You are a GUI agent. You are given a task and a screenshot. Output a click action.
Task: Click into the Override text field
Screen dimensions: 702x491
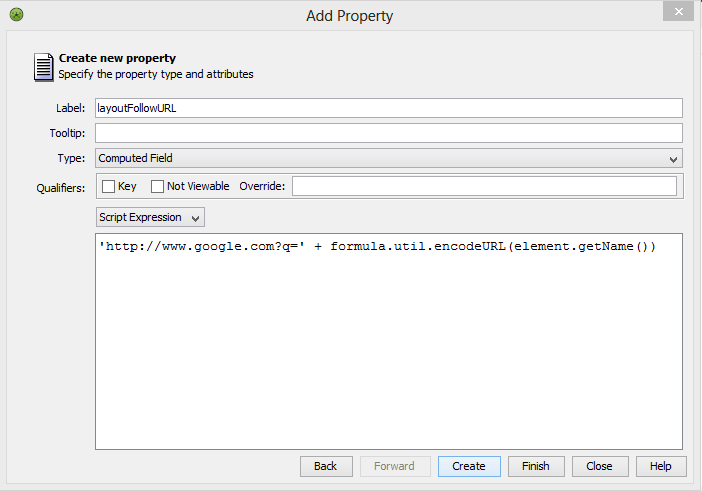click(484, 186)
